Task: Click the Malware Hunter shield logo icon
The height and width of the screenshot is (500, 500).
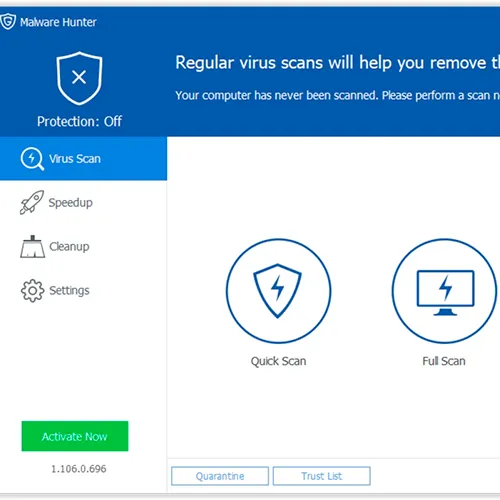Action: [x=7, y=22]
